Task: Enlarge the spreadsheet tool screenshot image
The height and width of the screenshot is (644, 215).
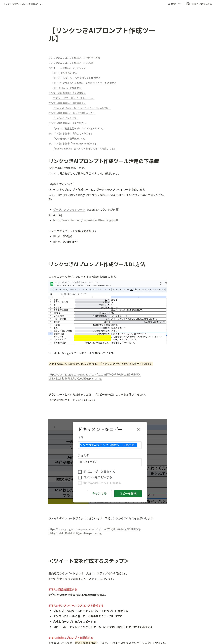Action: point(107,312)
